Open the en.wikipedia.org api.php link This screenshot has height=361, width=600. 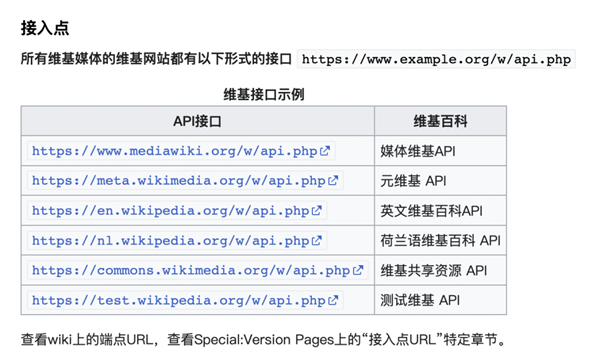point(177,211)
